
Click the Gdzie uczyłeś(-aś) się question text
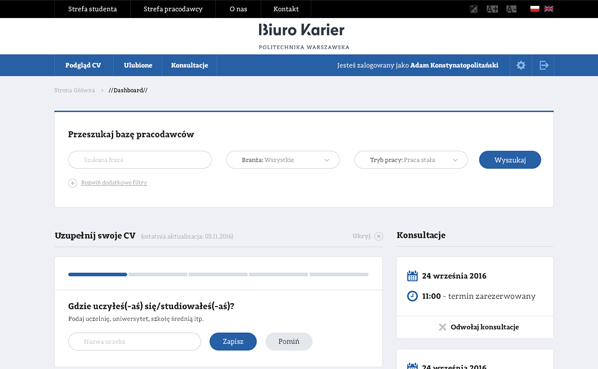[x=151, y=306]
